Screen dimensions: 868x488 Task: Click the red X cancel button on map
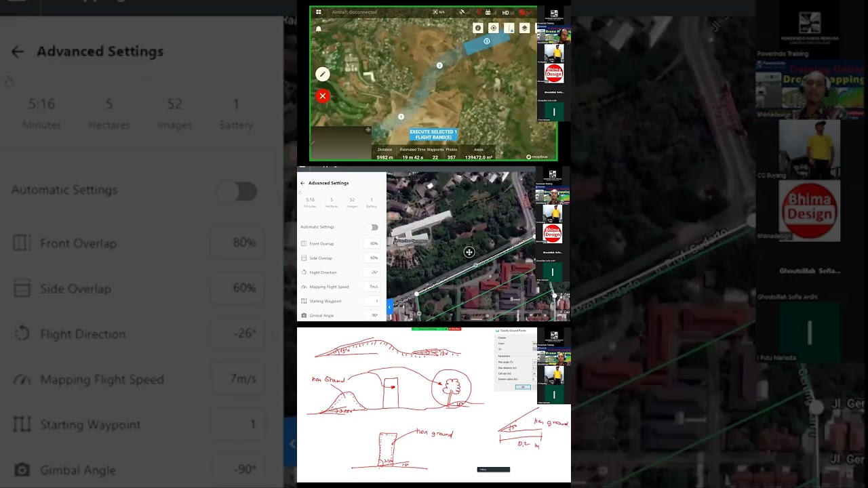pyautogui.click(x=323, y=96)
